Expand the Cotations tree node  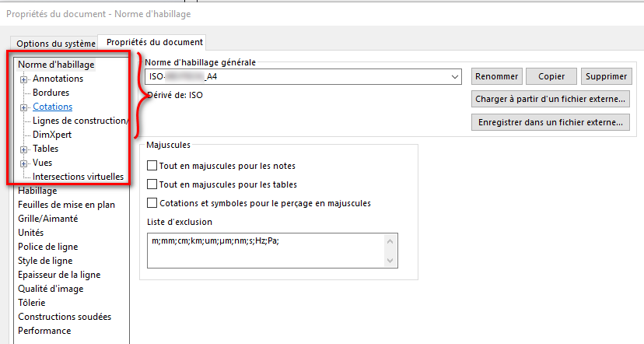coord(24,107)
